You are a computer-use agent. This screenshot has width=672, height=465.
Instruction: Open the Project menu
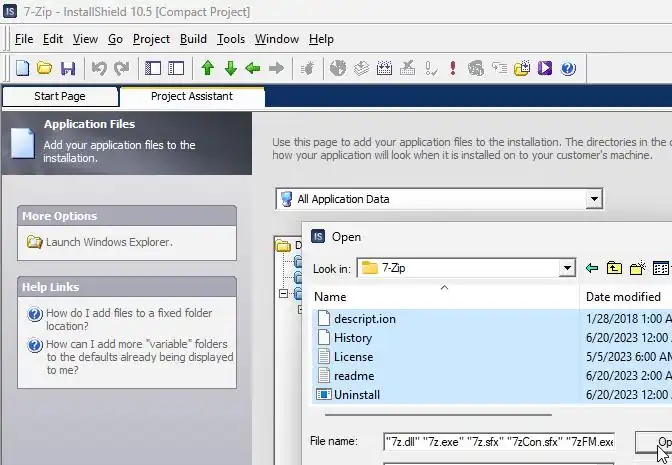click(x=151, y=39)
